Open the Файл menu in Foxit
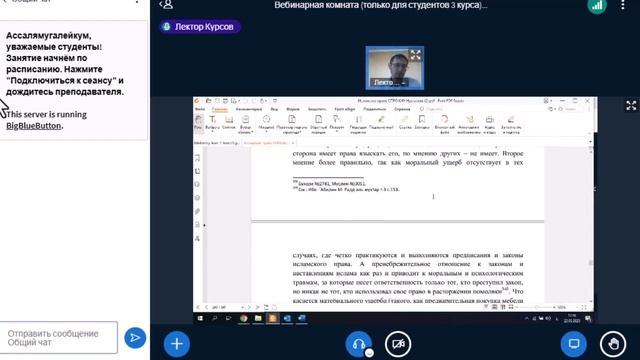This screenshot has height=360, width=640. 200,109
